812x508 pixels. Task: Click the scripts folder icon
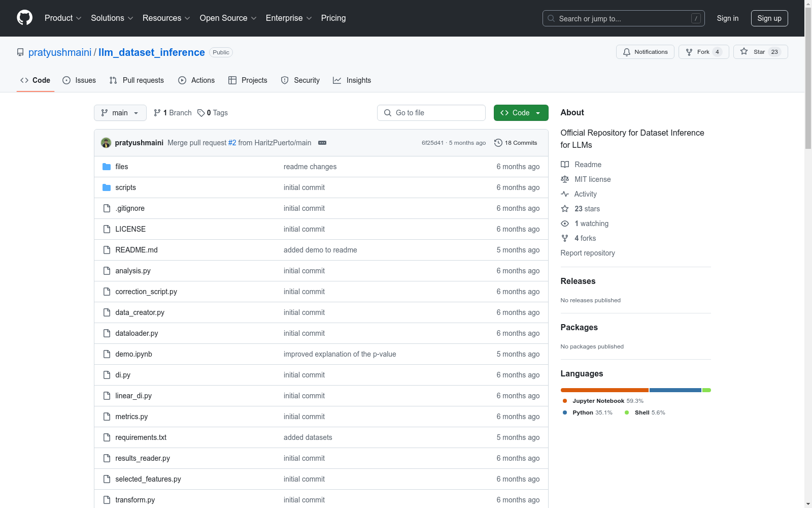click(107, 187)
